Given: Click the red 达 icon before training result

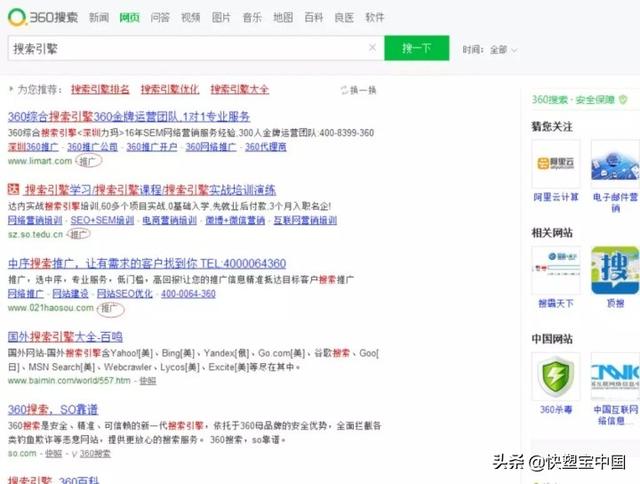Looking at the screenshot, I should [13, 189].
